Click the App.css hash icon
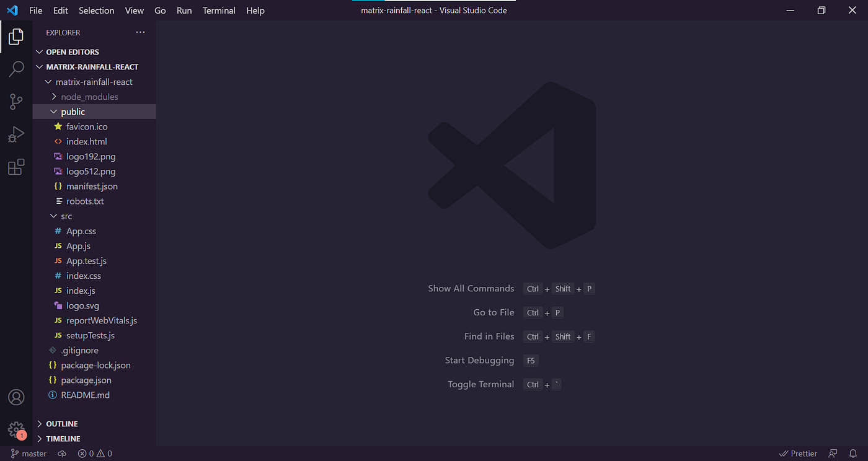 point(58,231)
